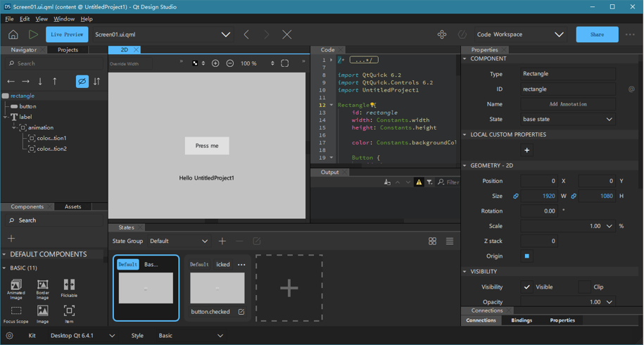Click the Press me button on canvas
644x345 pixels.
(x=207, y=146)
